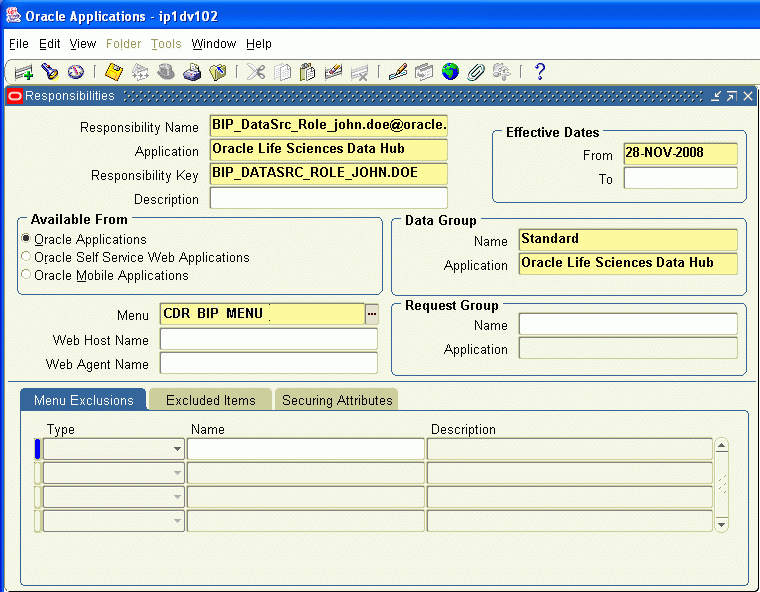The width and height of the screenshot is (760, 592).
Task: Click the Description input field
Action: point(329,198)
